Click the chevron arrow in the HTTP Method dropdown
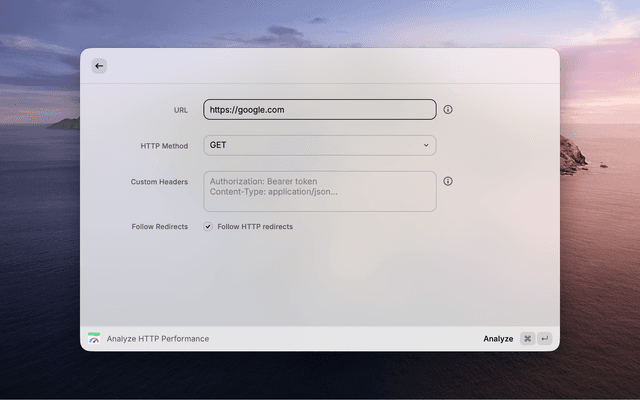The image size is (640, 400). pos(425,146)
